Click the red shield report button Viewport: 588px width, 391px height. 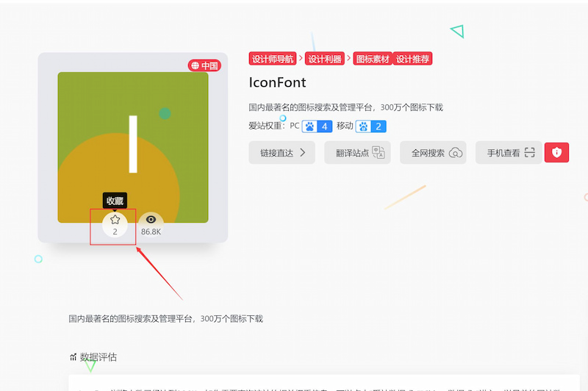pos(556,153)
